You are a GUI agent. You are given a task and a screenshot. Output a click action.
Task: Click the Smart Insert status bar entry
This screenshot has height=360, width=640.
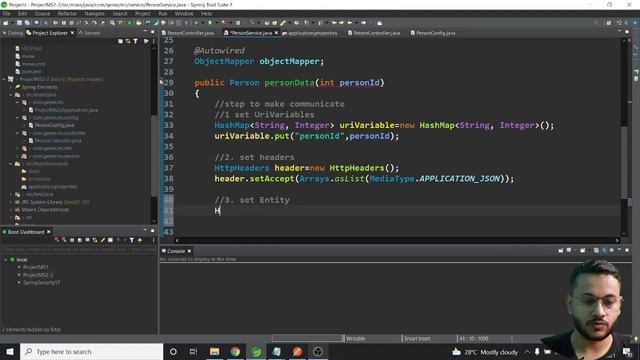pos(417,338)
